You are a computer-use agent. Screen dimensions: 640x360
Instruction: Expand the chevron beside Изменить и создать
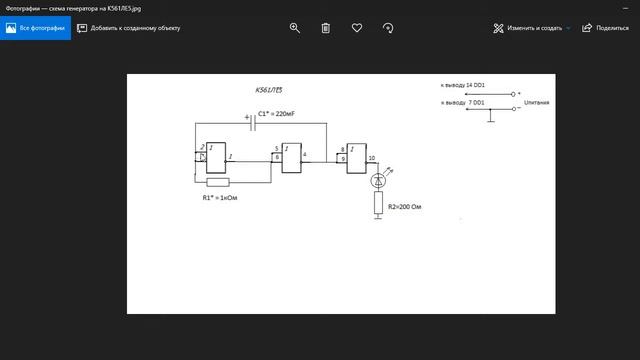click(568, 28)
